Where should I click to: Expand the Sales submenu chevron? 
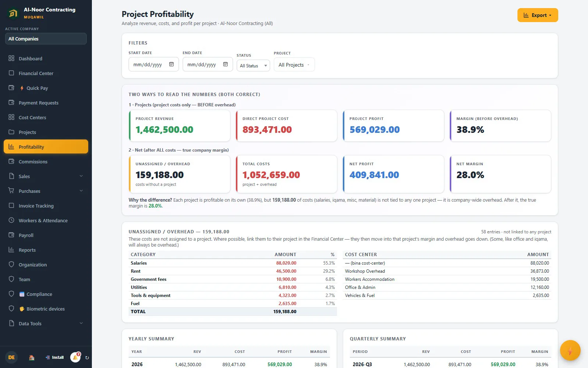(x=81, y=176)
